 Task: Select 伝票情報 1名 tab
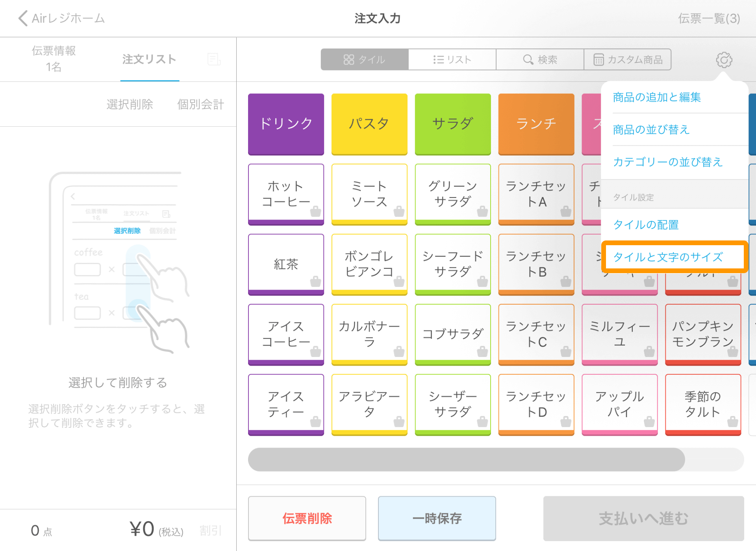(x=54, y=59)
